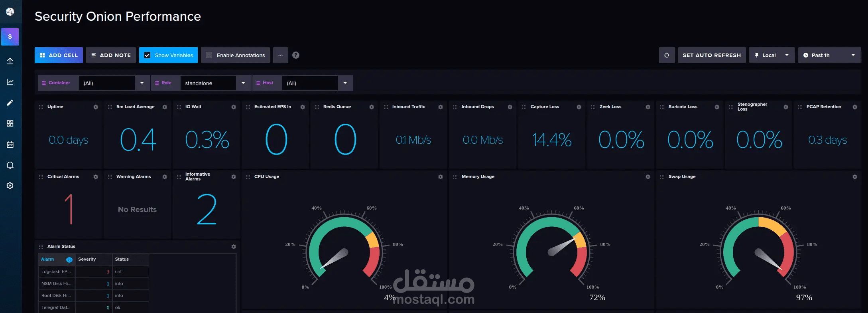Open gear settings on Memory Usage cell
This screenshot has height=313, width=868.
(648, 177)
